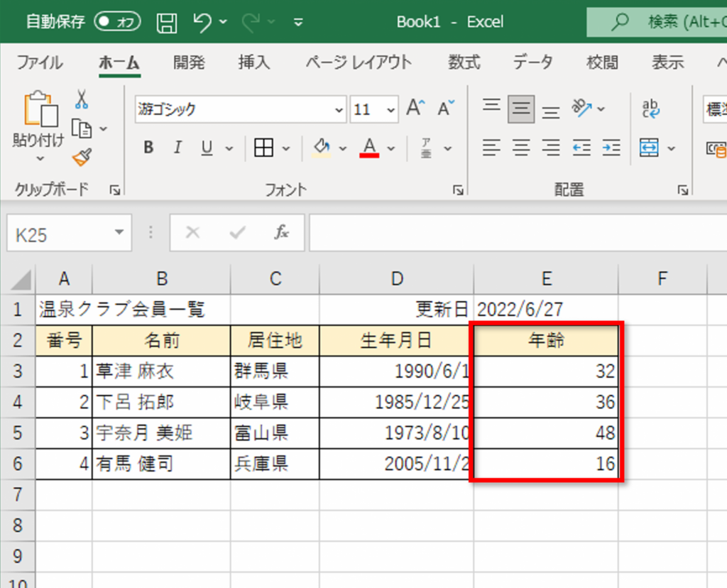Switch to the ホーム tab
The height and width of the screenshot is (588, 727).
(119, 62)
